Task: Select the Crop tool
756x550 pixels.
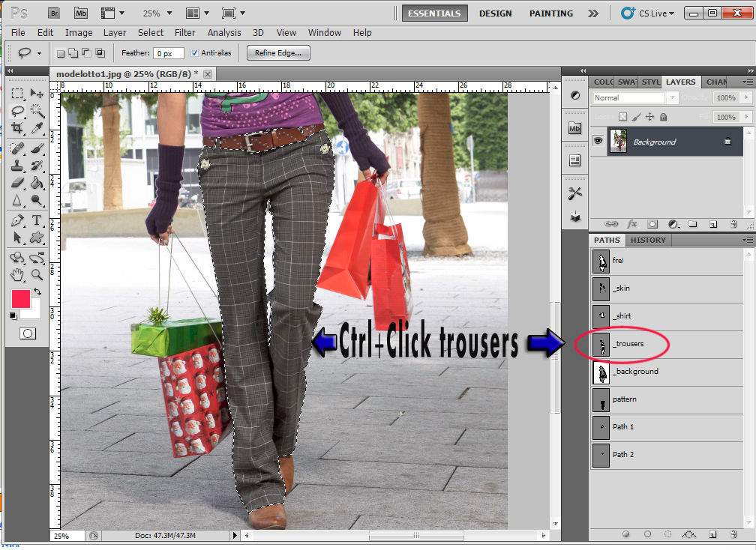Action: click(x=17, y=128)
